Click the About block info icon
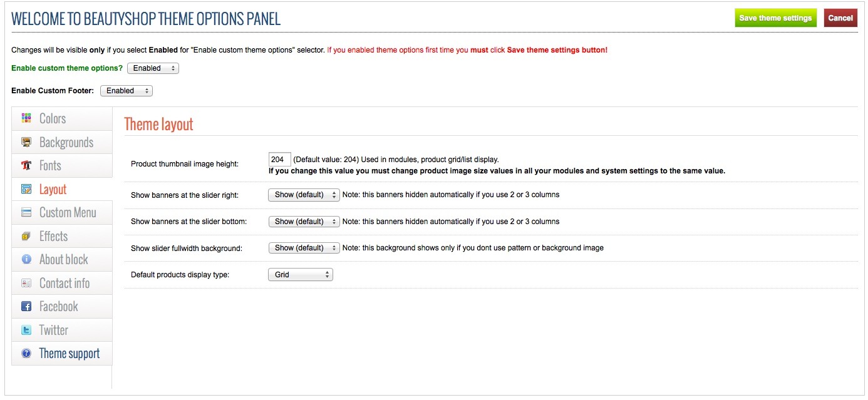The image size is (868, 400). pyautogui.click(x=26, y=259)
